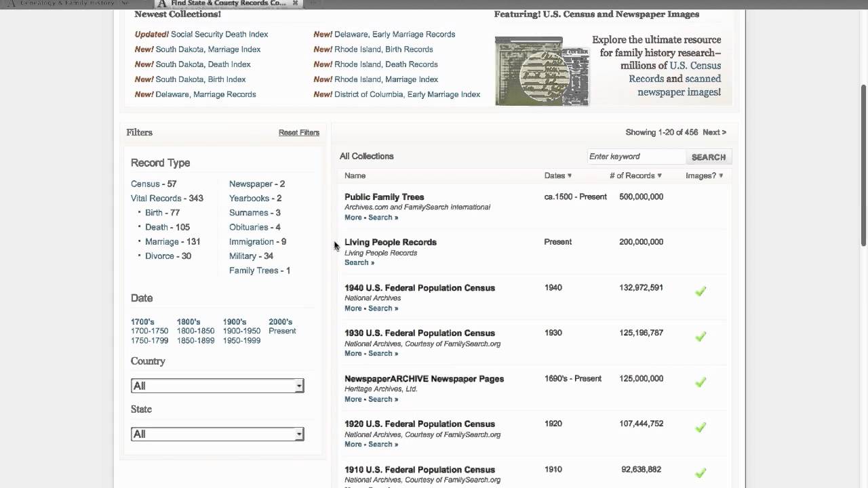The width and height of the screenshot is (868, 488).
Task: Click the 1910 Census images checkmark
Action: click(701, 473)
